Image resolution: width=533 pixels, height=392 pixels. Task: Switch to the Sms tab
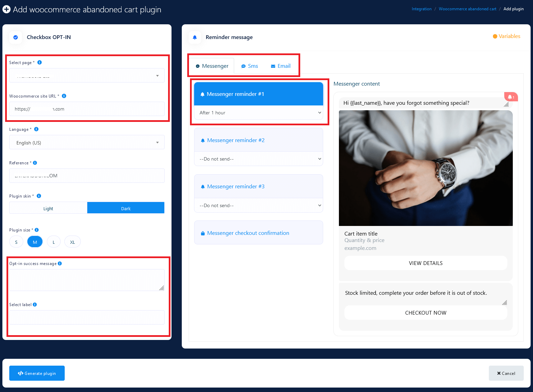250,66
